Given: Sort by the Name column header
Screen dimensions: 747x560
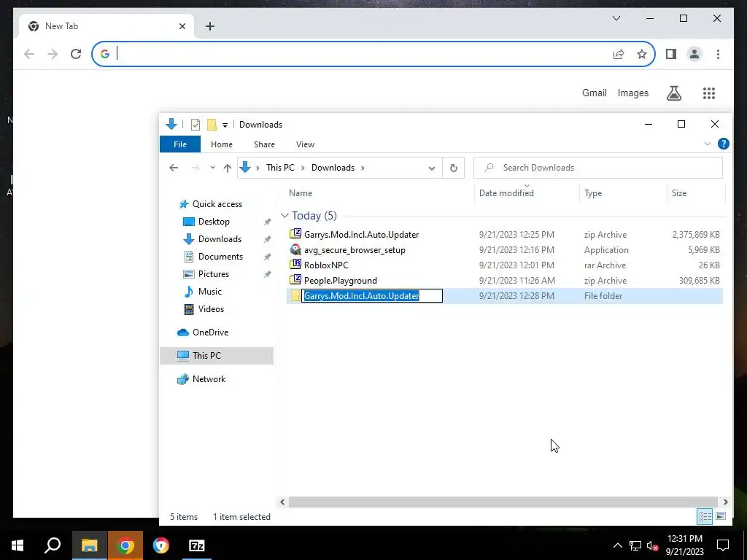Looking at the screenshot, I should click(301, 192).
